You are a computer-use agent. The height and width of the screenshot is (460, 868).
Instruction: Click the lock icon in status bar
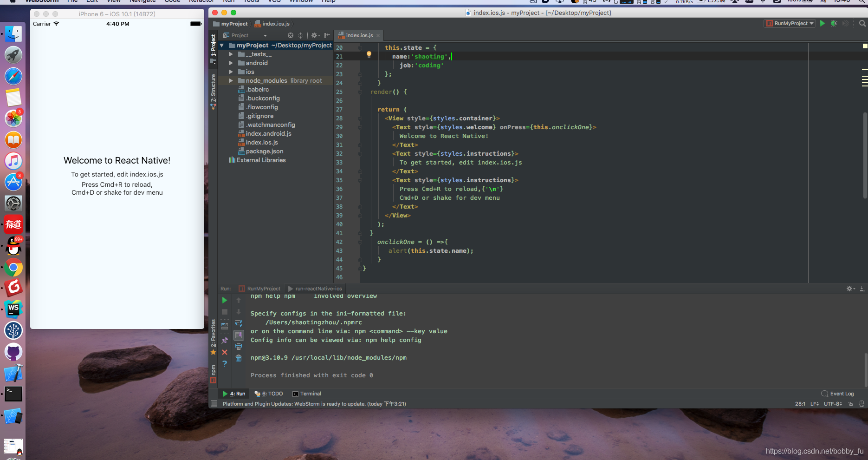[x=851, y=404]
